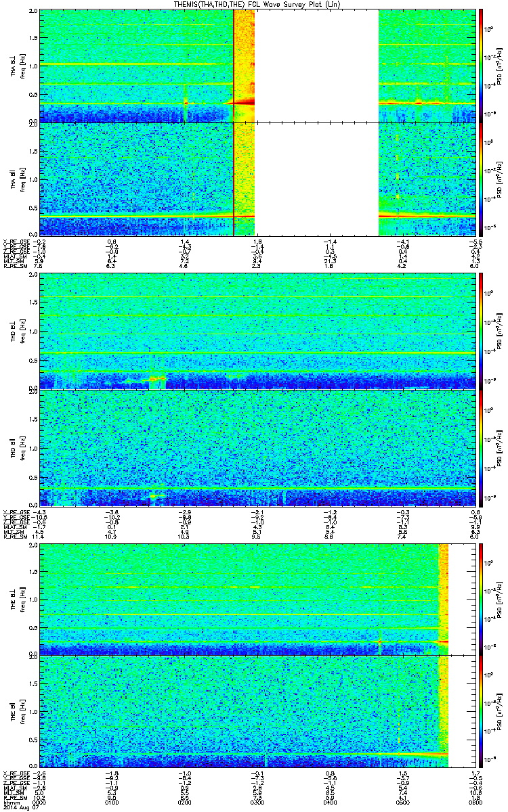Click the R_RE_SM label under the THD panels

pyautogui.click(x=17, y=537)
